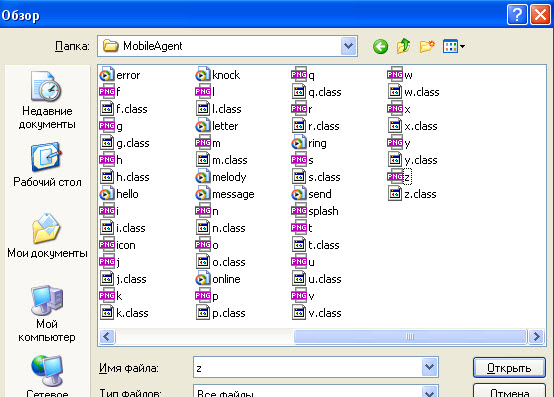This screenshot has width=554, height=397.
Task: Select file named x.class
Action: point(413,126)
